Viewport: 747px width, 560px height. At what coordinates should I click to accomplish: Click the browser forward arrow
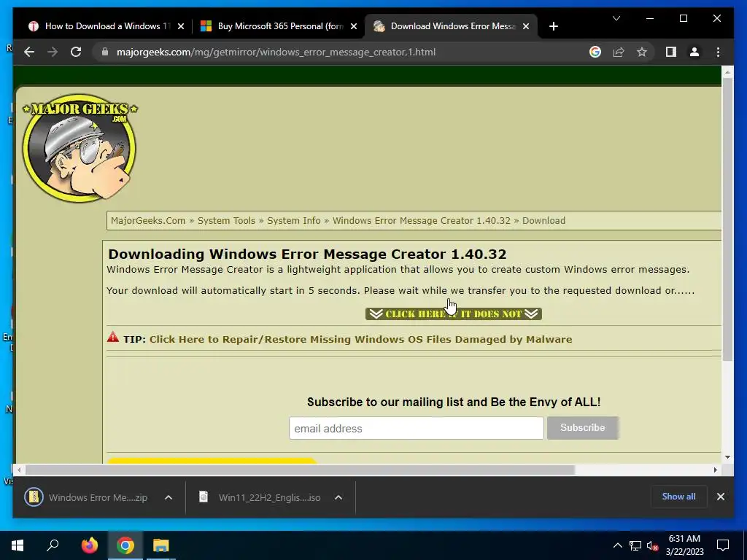pyautogui.click(x=53, y=52)
